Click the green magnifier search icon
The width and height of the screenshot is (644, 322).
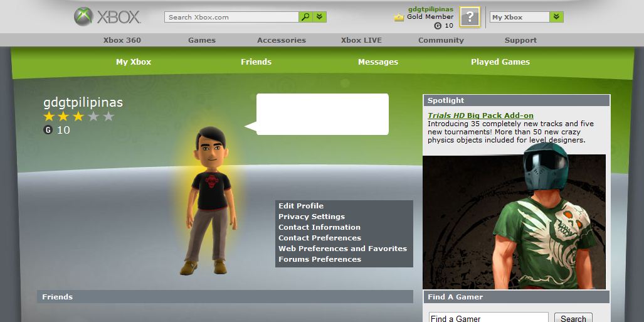click(305, 17)
